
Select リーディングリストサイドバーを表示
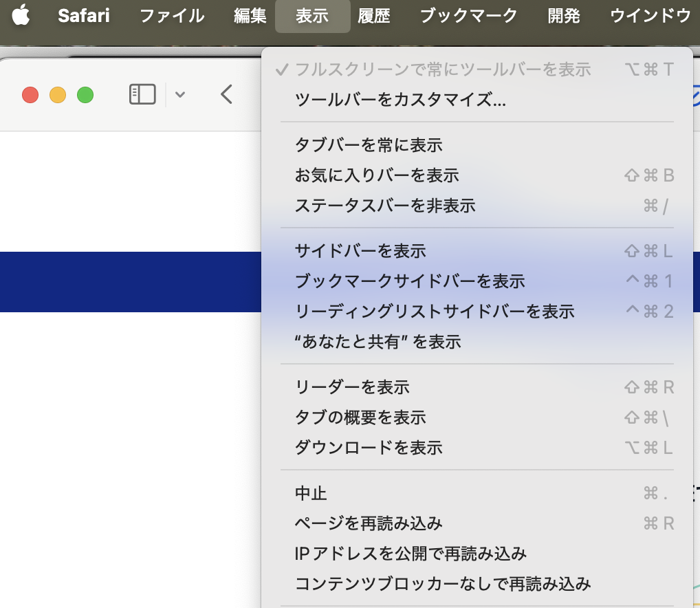tap(435, 312)
